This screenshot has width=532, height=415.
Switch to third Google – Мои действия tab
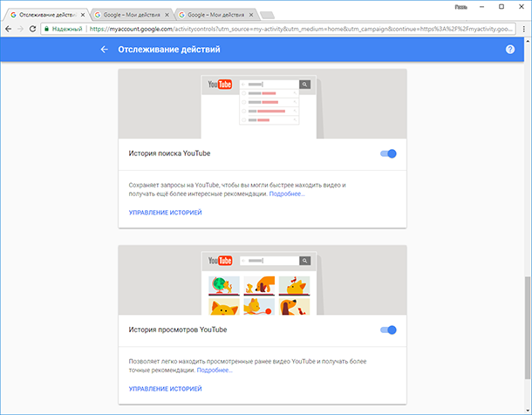(215, 15)
